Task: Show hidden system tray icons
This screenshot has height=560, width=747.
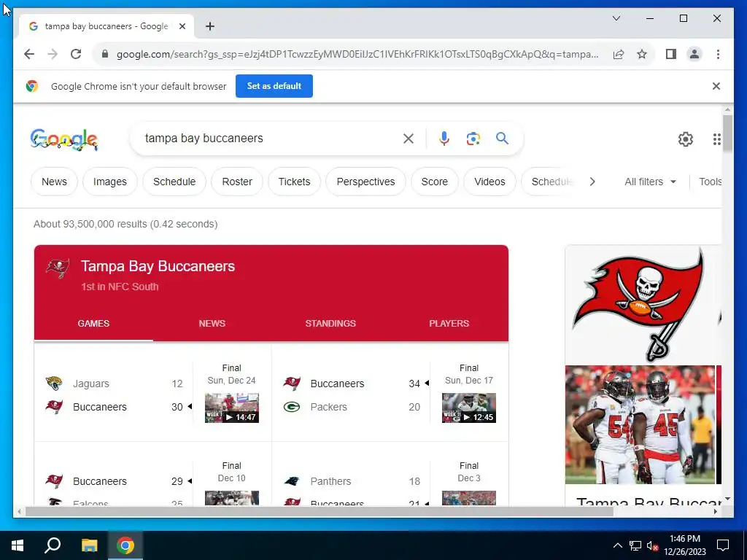Action: (617, 545)
